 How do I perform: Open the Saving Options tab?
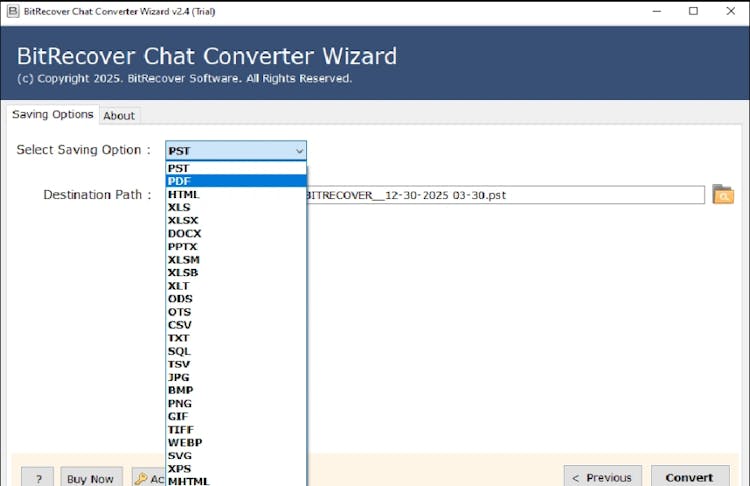click(53, 115)
